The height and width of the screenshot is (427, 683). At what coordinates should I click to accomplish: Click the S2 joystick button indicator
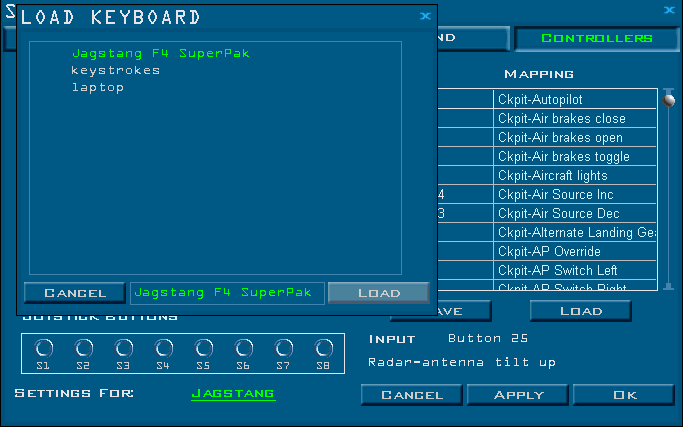pyautogui.click(x=83, y=348)
